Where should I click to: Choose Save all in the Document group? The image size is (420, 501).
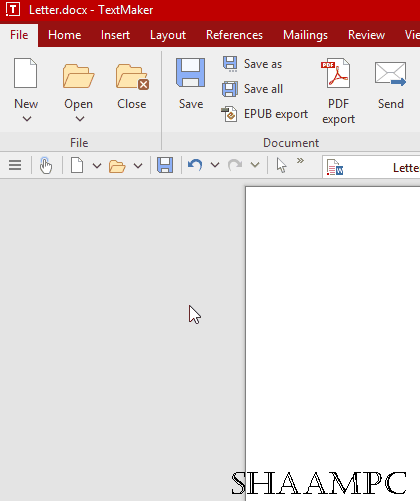tap(252, 89)
